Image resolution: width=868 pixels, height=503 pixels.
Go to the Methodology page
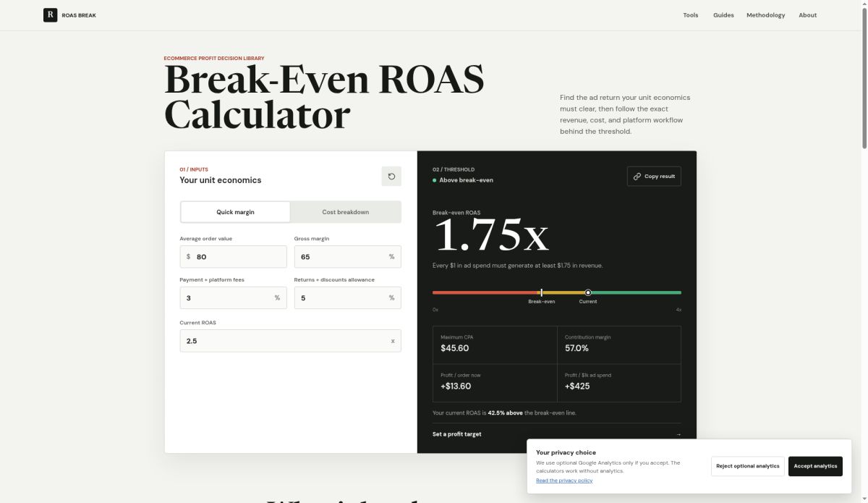765,15
